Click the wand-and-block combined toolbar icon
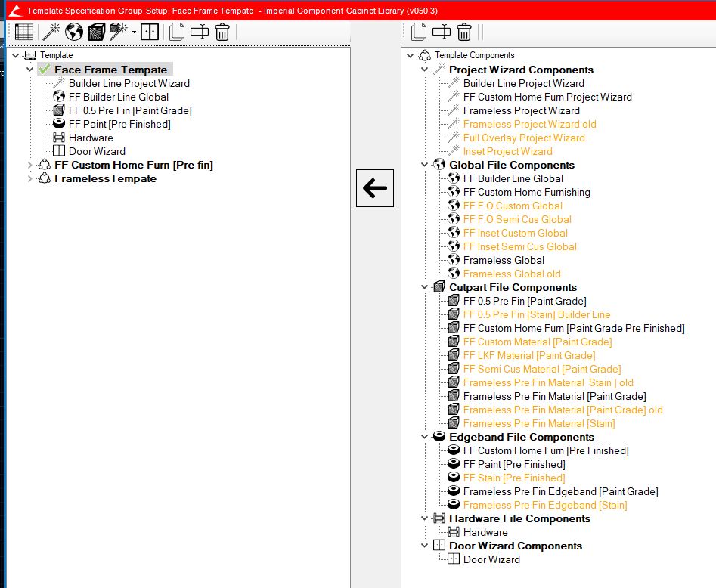 (x=118, y=32)
